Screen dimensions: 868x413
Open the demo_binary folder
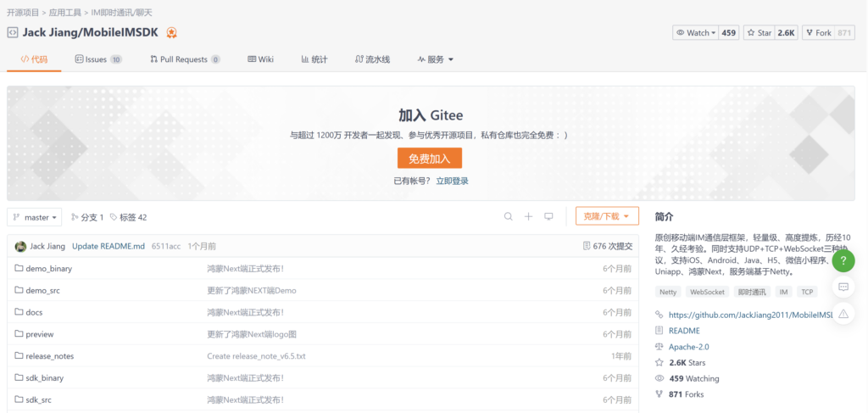(x=48, y=269)
